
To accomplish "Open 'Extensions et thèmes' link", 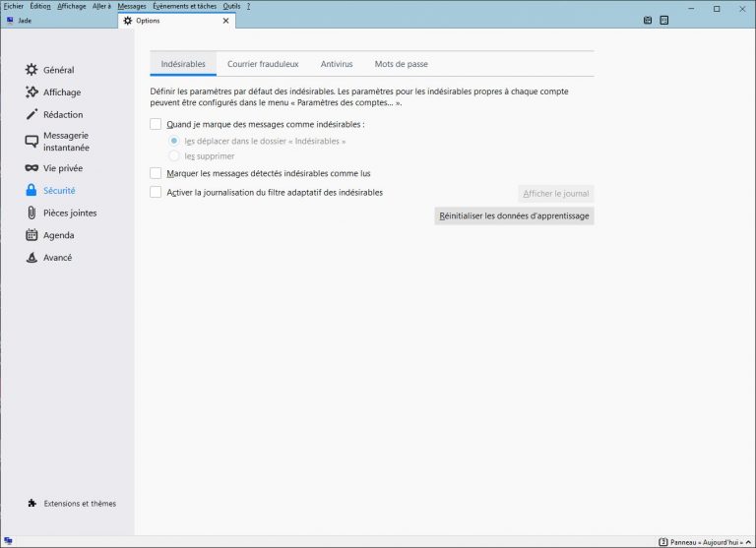I will tap(80, 503).
